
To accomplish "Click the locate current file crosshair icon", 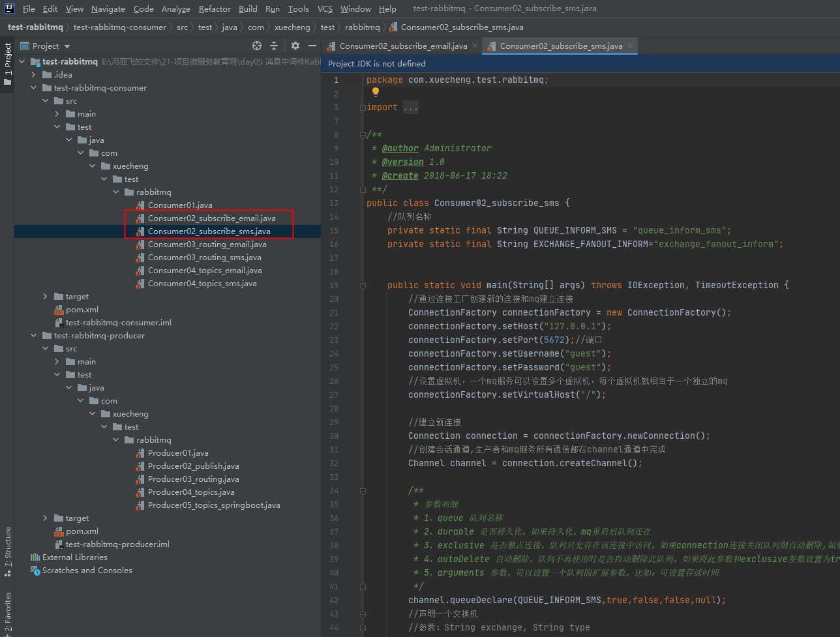I will coord(257,46).
